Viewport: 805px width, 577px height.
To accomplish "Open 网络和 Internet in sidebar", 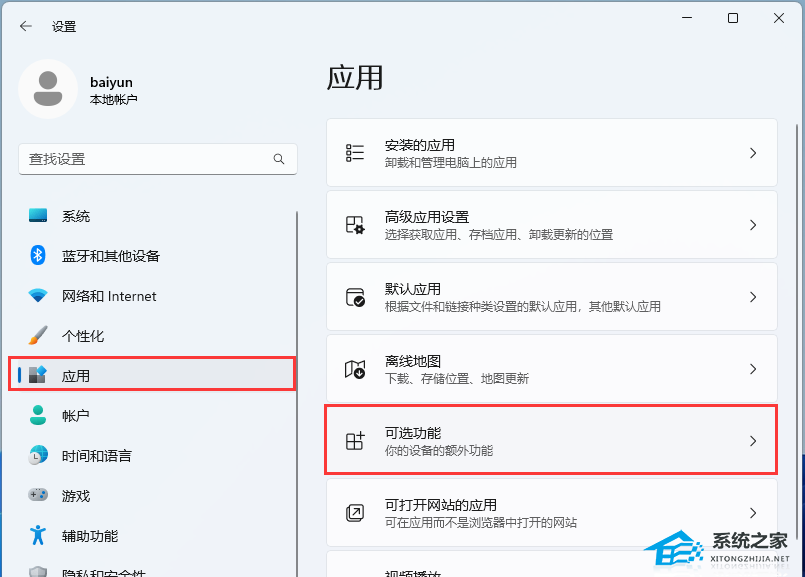I will (x=109, y=296).
